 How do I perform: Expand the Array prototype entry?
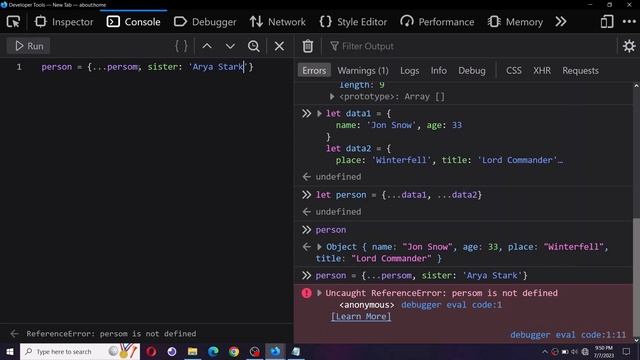pos(332,97)
